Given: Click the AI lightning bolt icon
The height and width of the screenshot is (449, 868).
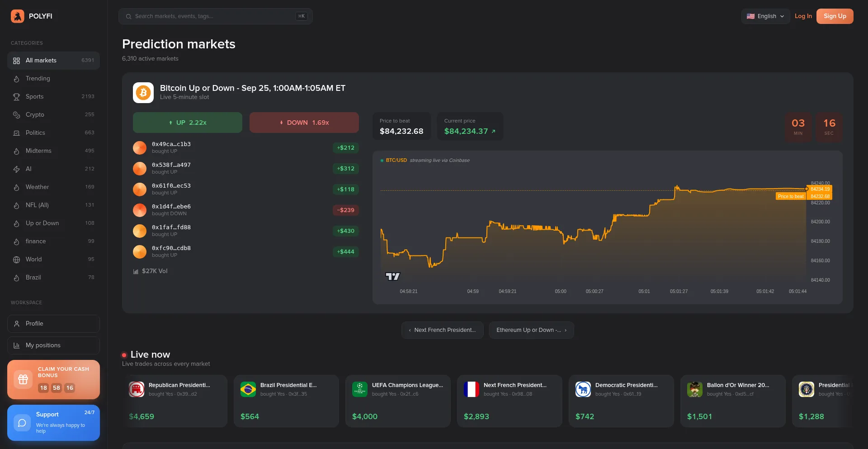Looking at the screenshot, I should (17, 169).
